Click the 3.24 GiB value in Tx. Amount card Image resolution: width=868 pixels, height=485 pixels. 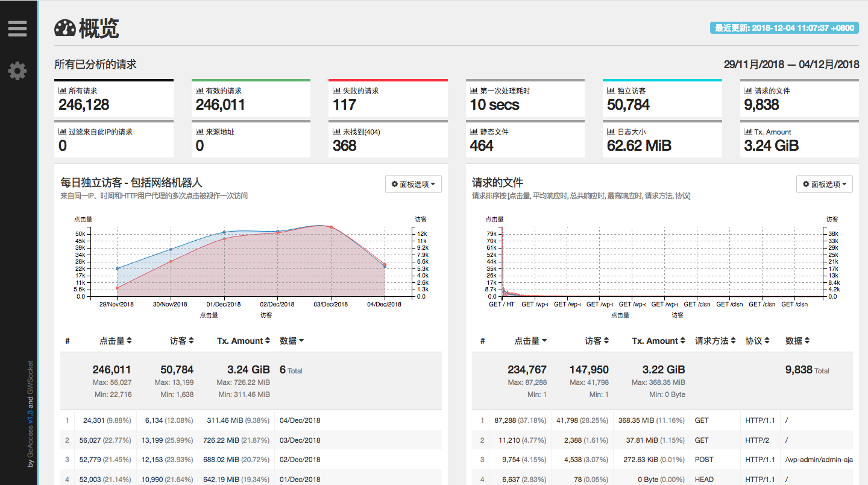click(x=772, y=145)
